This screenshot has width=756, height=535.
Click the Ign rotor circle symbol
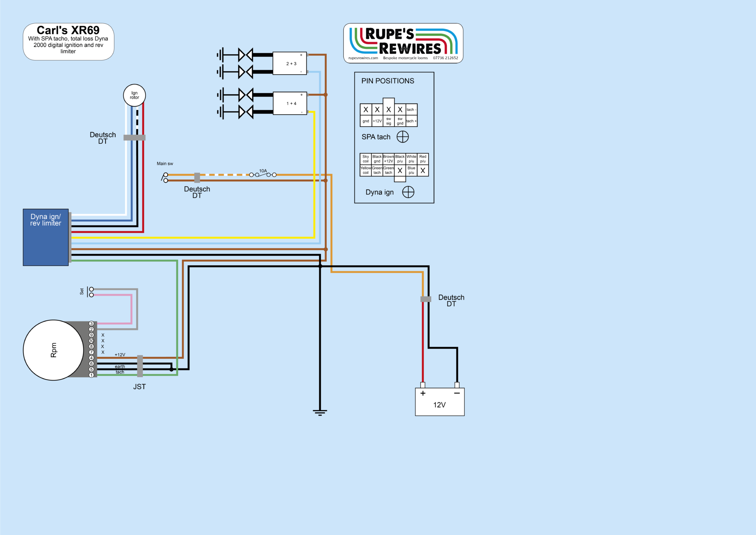point(134,95)
